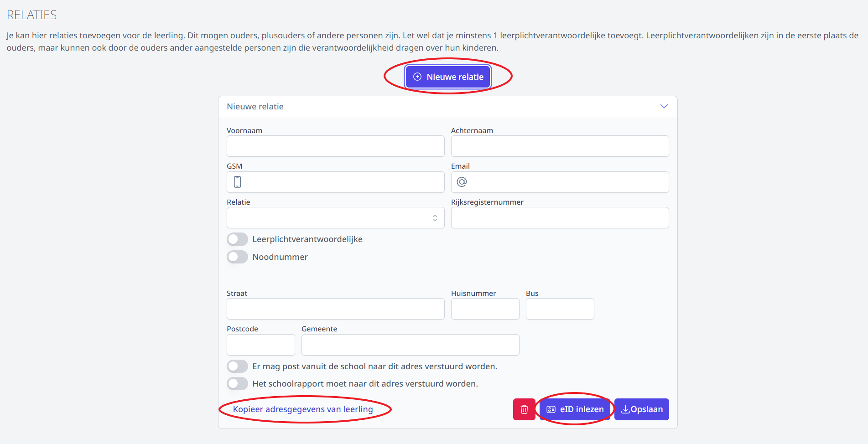Focus the Voornaam input field
The width and height of the screenshot is (868, 444).
coord(336,146)
